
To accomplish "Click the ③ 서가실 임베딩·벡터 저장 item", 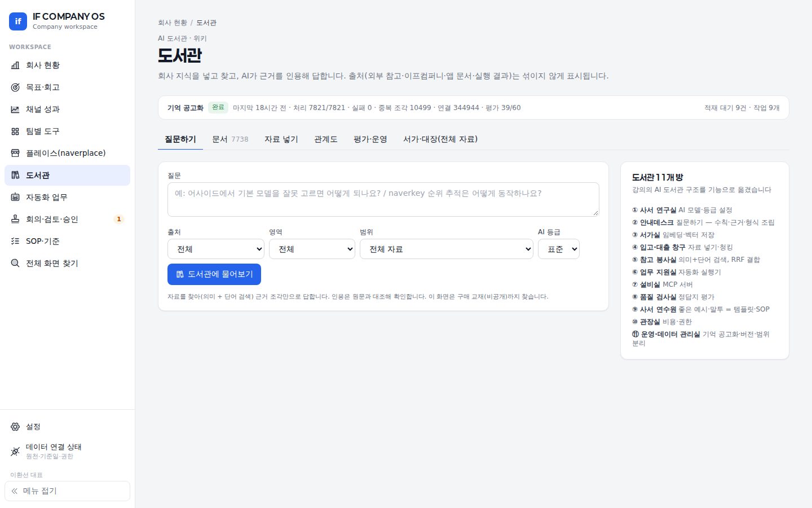I will [673, 235].
